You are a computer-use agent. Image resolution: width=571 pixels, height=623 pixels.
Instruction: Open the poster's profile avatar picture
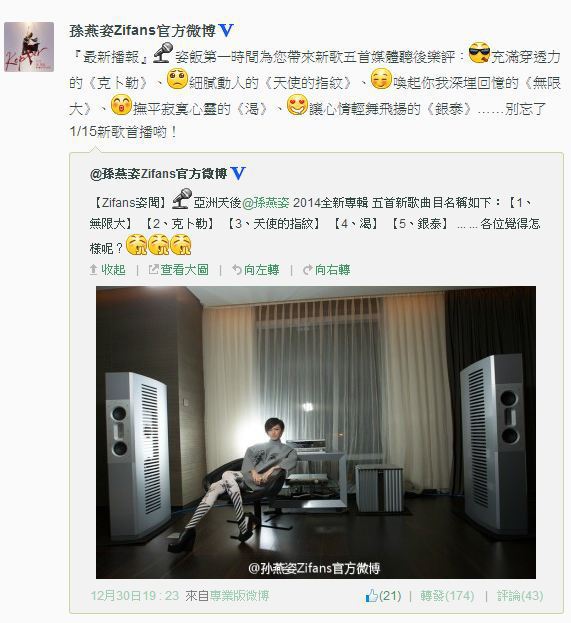(x=29, y=47)
